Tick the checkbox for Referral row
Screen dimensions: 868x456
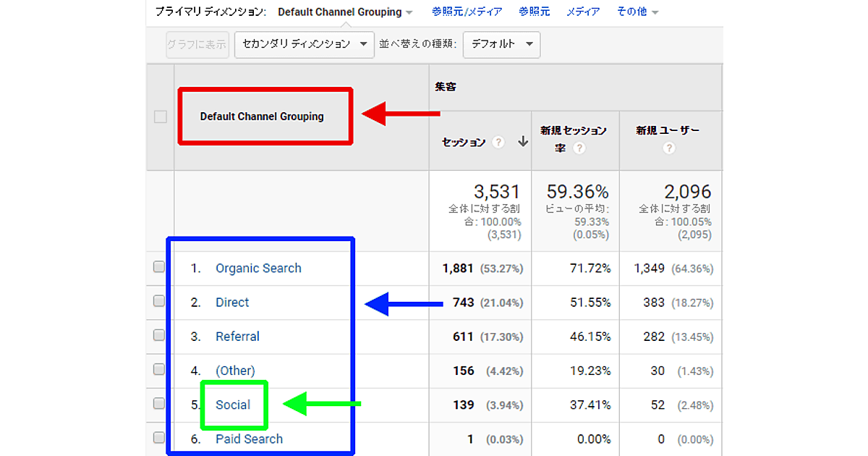coord(159,335)
